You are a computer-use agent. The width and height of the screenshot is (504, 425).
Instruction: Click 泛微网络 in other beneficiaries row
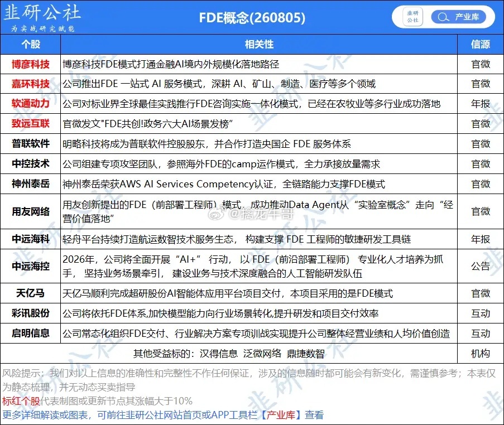[x=262, y=354]
